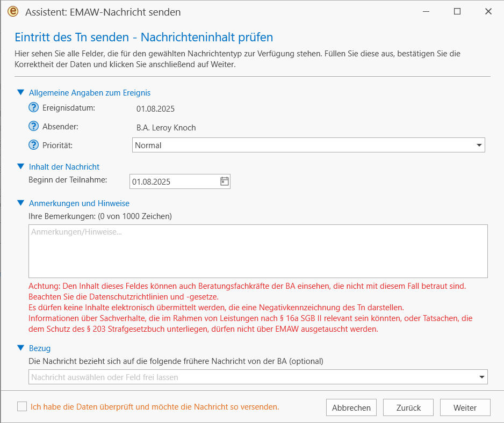Image resolution: width=504 pixels, height=423 pixels.
Task: Click into the Anmerkungen/Hinweise remarks text box
Action: (258, 251)
